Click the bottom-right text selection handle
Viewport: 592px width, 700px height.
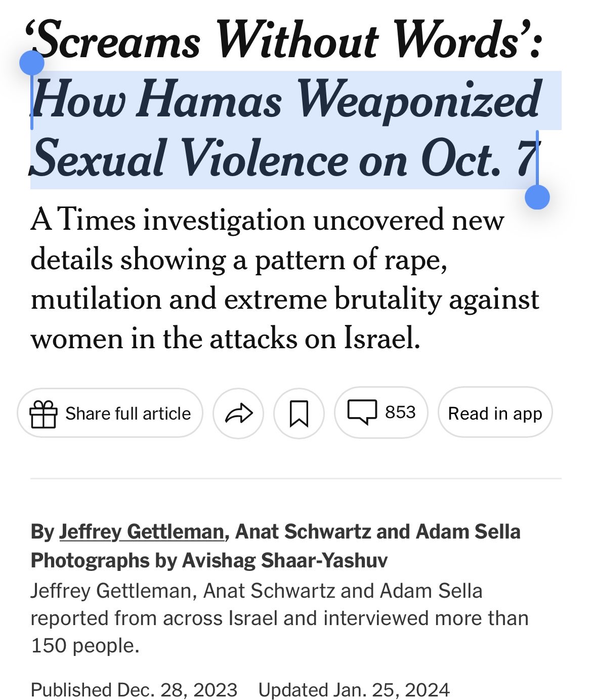click(x=537, y=196)
